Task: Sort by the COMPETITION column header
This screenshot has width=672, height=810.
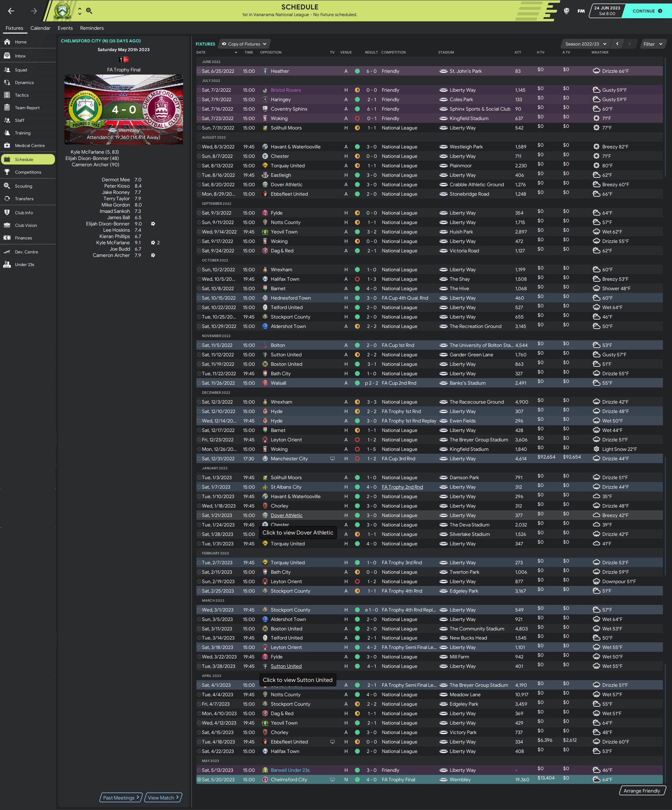Action: (393, 53)
